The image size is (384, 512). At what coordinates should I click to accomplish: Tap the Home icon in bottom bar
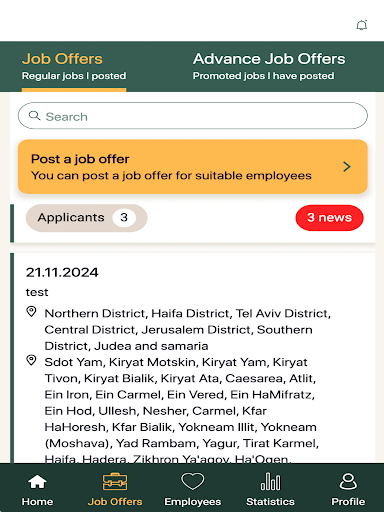pos(37,482)
